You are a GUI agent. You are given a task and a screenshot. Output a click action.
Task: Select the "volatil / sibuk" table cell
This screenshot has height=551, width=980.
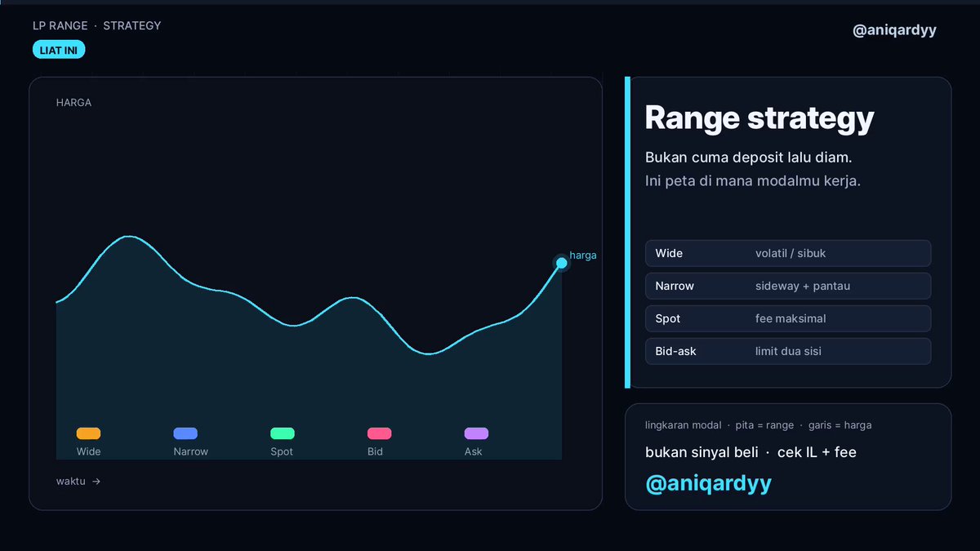(x=791, y=253)
